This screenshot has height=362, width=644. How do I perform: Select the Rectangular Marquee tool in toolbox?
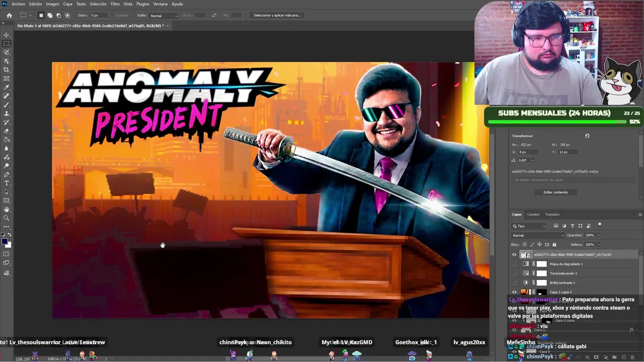click(7, 44)
